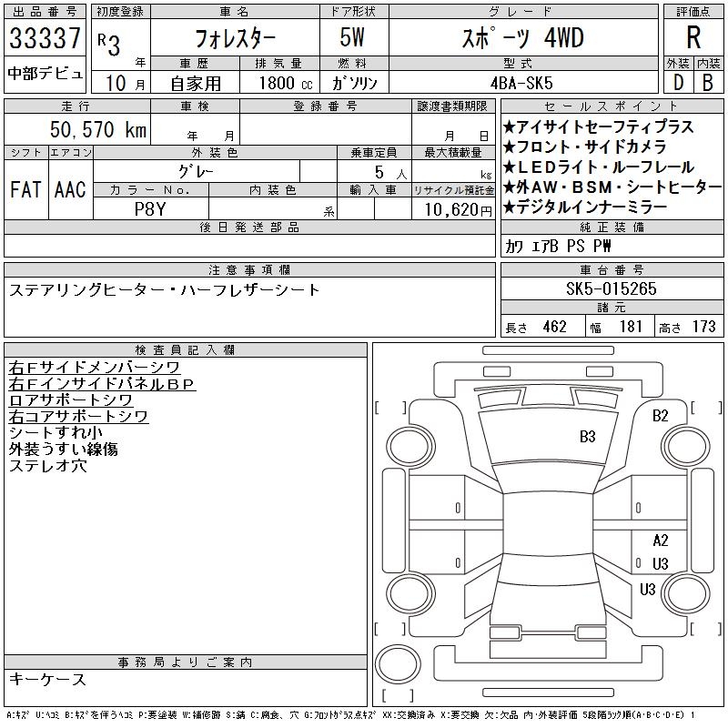Image resolution: width=728 pixels, height=728 pixels.
Task: Click the grade text スポーツ 4WD
Action: [523, 38]
